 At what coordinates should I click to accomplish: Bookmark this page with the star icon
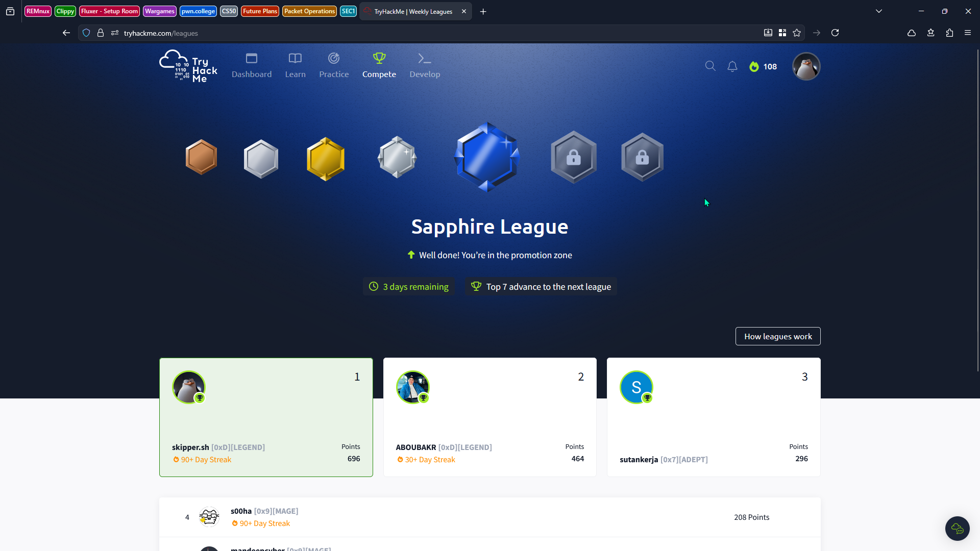(x=797, y=33)
